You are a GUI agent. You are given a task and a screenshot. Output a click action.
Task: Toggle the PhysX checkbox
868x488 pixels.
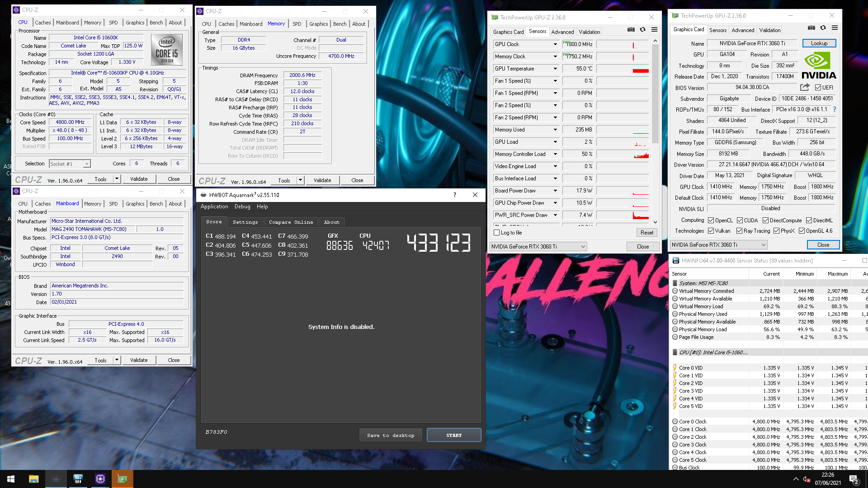(776, 231)
